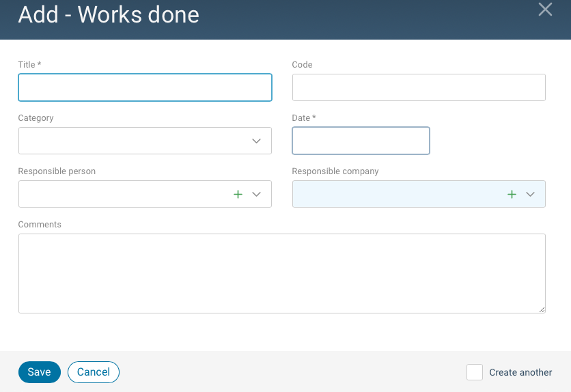
Task: Click the Save button
Action: click(x=39, y=372)
